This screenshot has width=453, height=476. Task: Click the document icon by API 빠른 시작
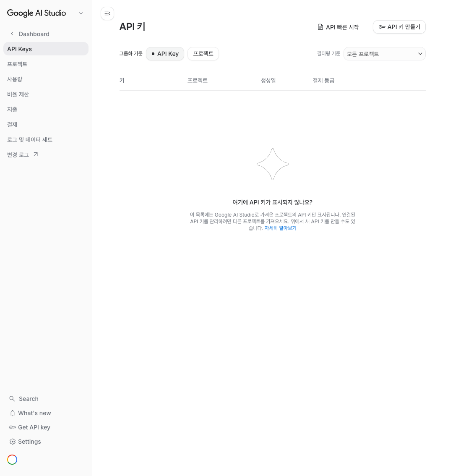pyautogui.click(x=320, y=27)
